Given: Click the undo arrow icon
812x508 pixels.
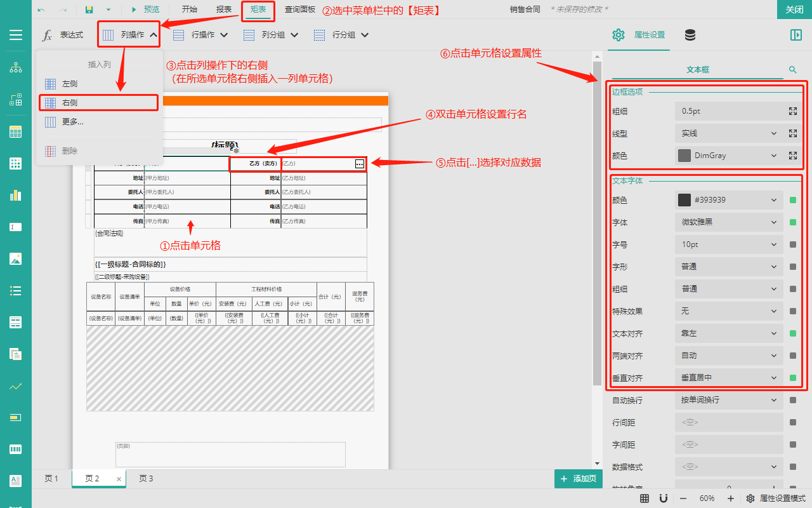Looking at the screenshot, I should 41,10.
